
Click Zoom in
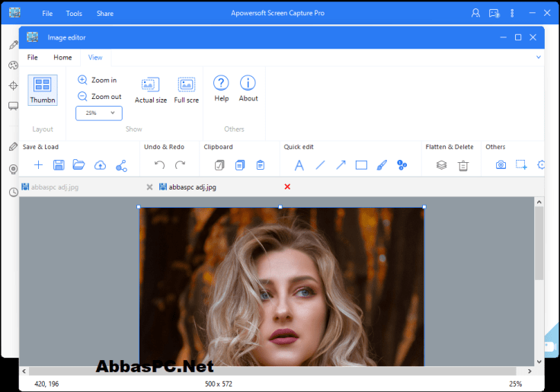point(98,80)
